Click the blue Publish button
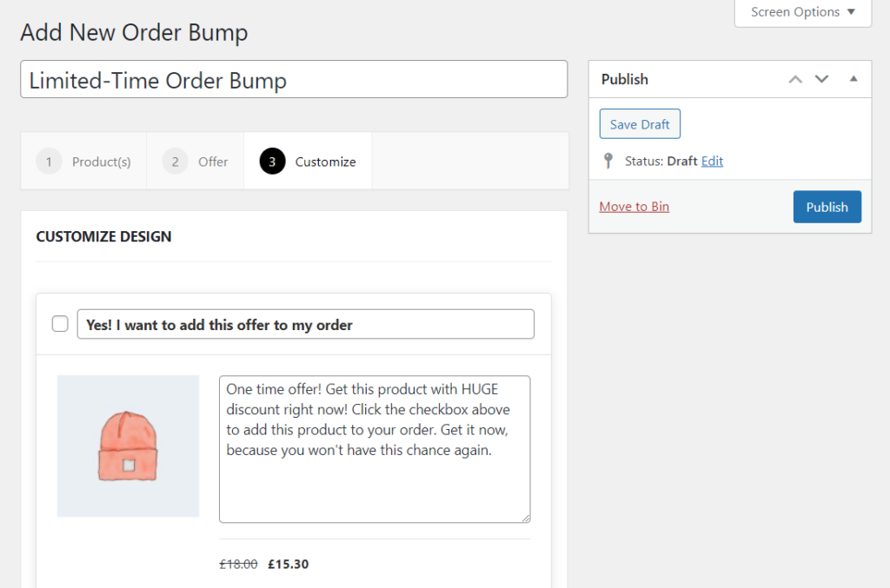Image resolution: width=890 pixels, height=588 pixels. click(827, 206)
